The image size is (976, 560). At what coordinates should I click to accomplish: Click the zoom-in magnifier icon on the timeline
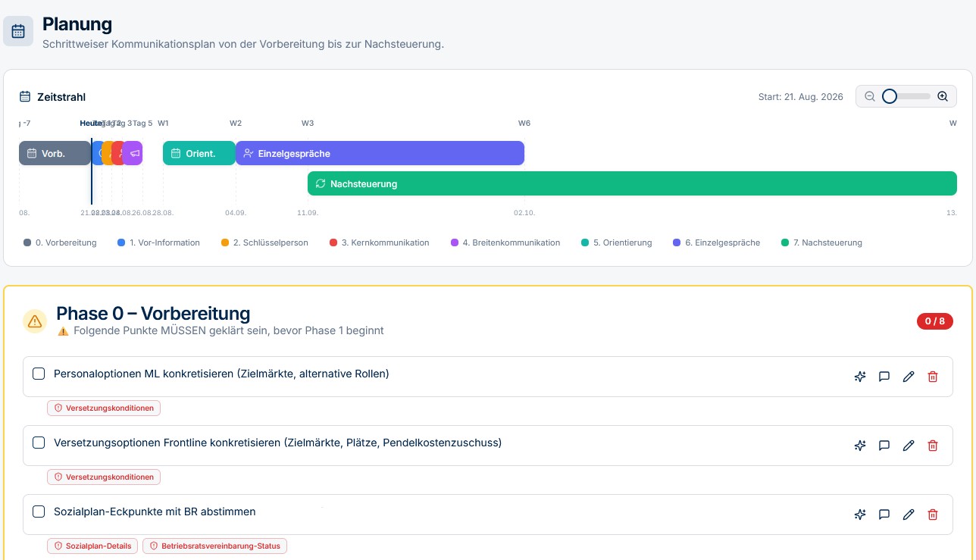[x=943, y=96]
